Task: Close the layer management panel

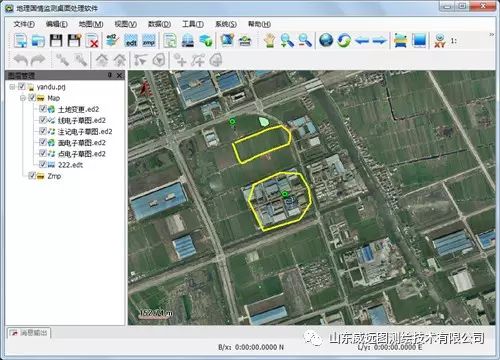Action: tap(119, 76)
